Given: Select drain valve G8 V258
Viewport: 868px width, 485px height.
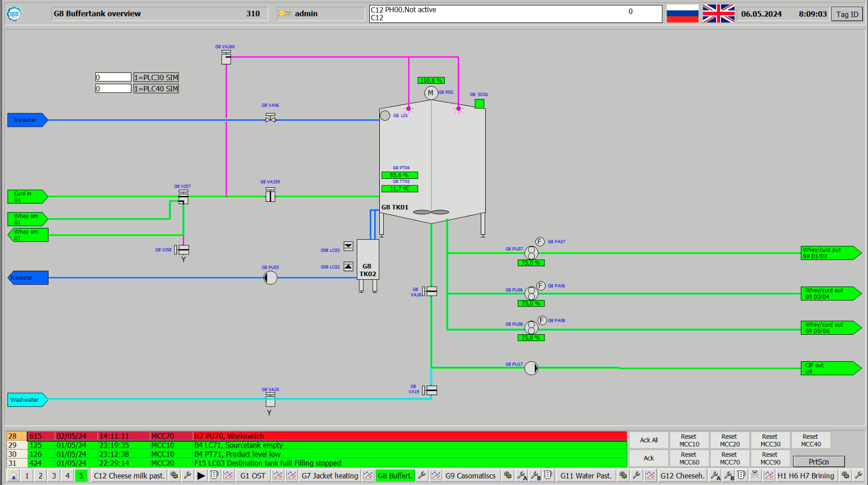Looking at the screenshot, I should [182, 249].
